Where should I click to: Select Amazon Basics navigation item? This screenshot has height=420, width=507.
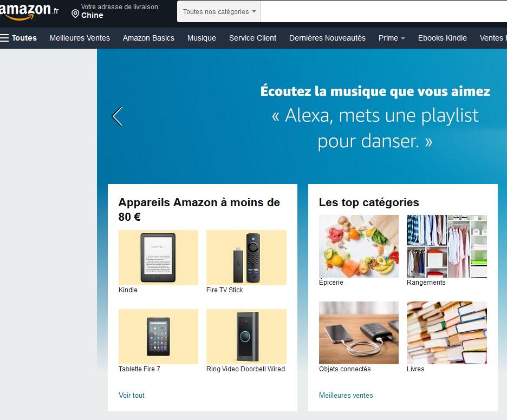[148, 38]
